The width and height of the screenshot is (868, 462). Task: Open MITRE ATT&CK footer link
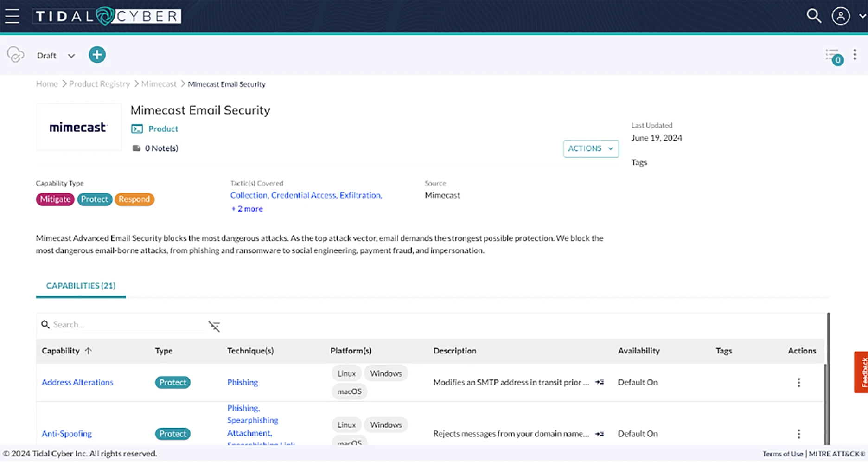(x=837, y=454)
